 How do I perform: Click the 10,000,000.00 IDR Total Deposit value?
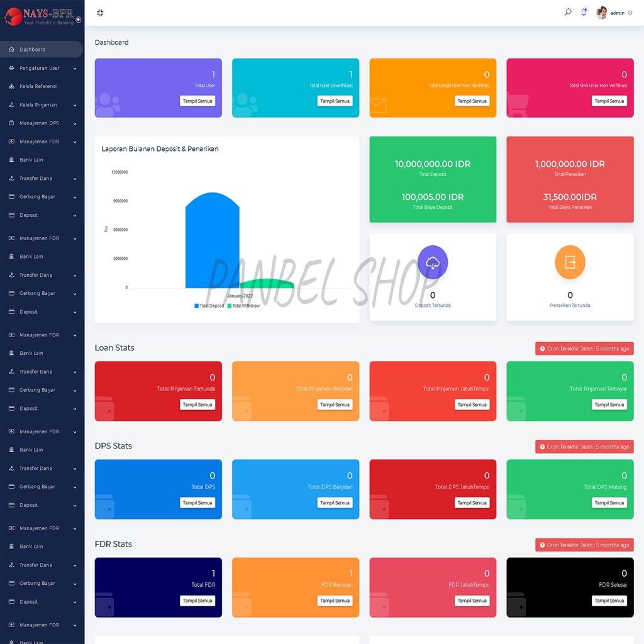click(x=433, y=164)
